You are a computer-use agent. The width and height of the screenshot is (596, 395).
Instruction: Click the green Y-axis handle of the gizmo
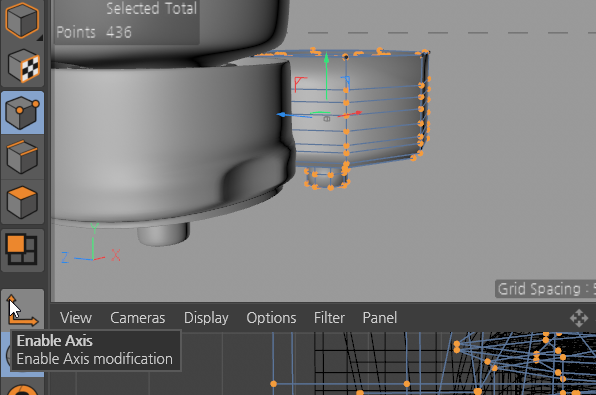click(x=327, y=60)
